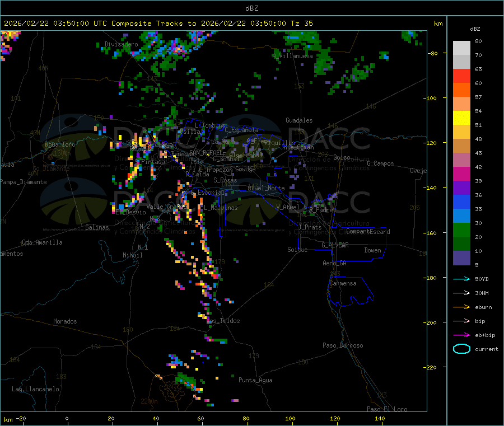Click the El_Desvio map label
504x426 pixels.
[x=131, y=212]
